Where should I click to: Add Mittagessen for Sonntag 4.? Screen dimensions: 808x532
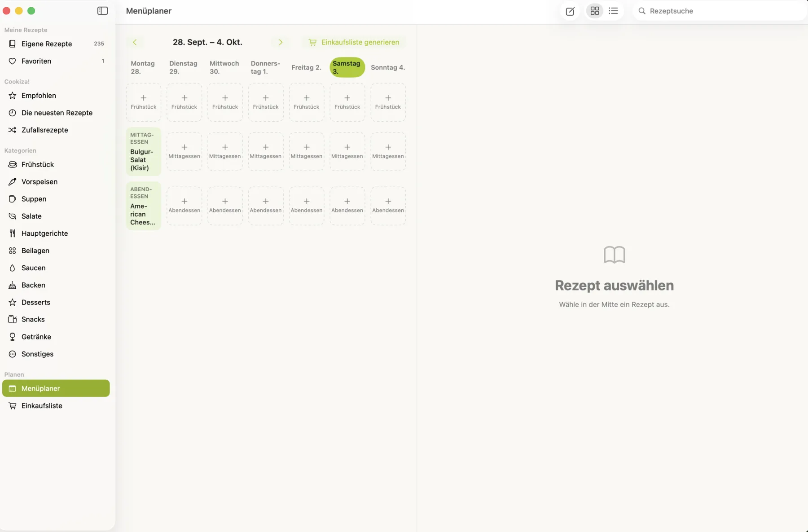point(388,151)
